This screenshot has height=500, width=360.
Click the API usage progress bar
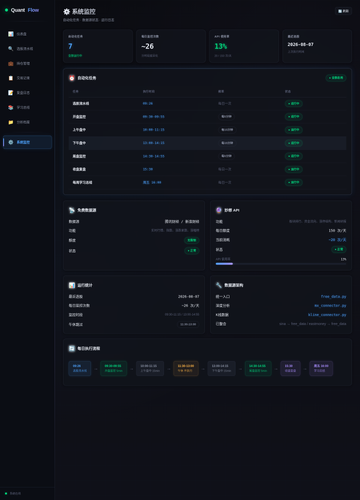pos(281,264)
